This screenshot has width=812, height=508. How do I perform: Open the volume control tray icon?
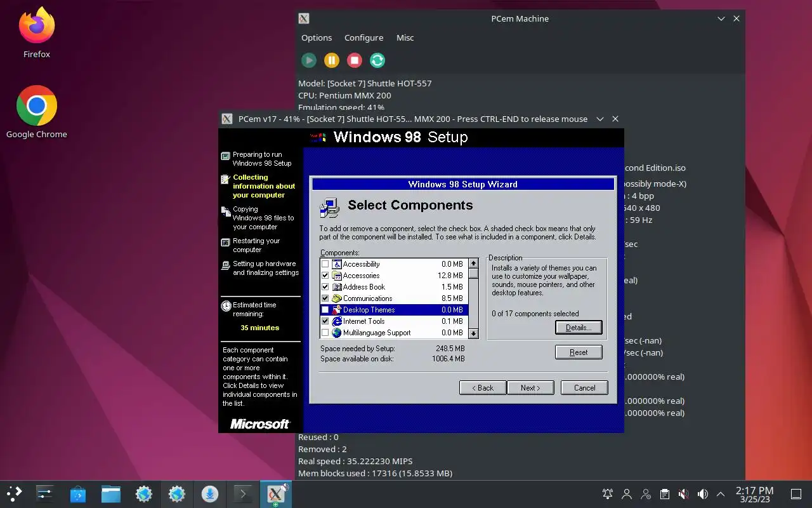(x=702, y=494)
